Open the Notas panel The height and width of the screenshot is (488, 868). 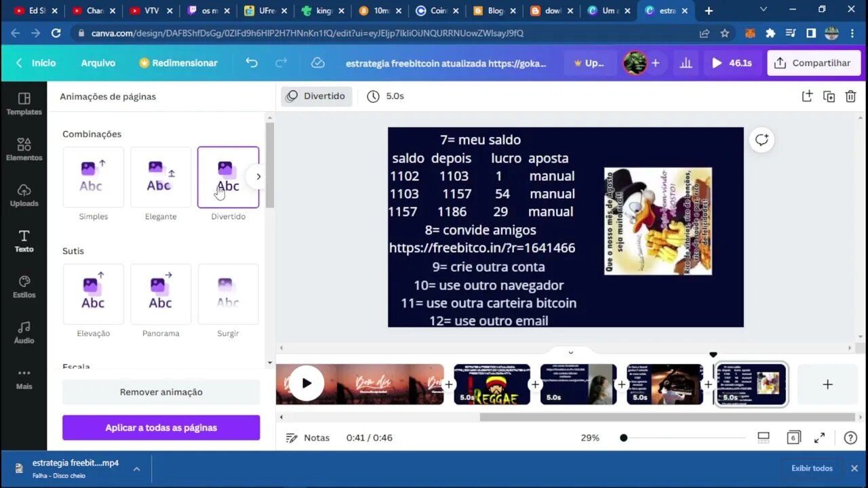coord(308,438)
